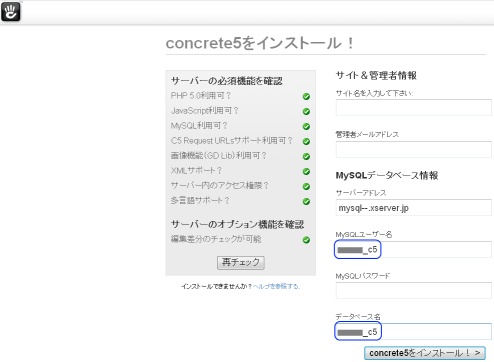Click the concrete5をインストール！ page title
The height and width of the screenshot is (362, 494).
pos(260,43)
